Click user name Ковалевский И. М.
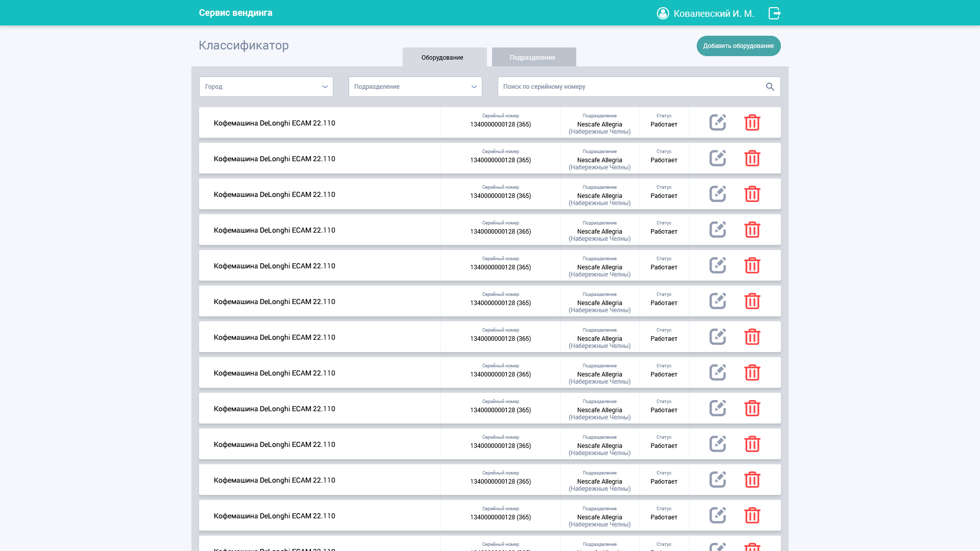 tap(714, 14)
